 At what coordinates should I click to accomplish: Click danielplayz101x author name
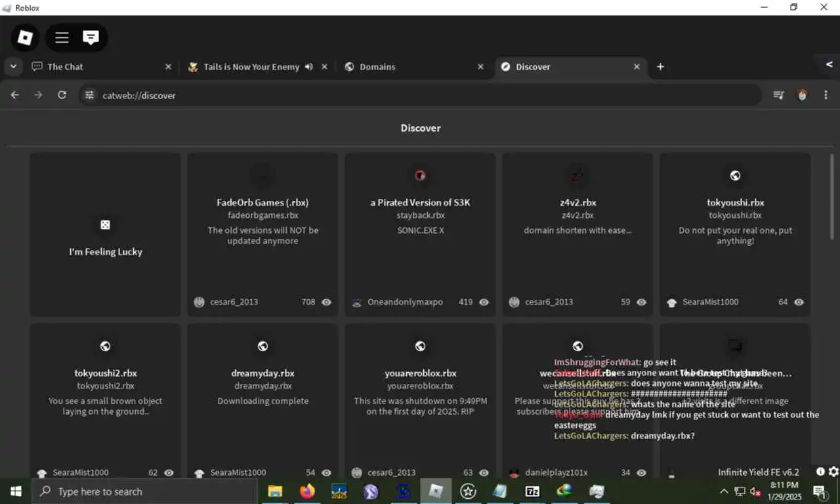click(x=556, y=472)
